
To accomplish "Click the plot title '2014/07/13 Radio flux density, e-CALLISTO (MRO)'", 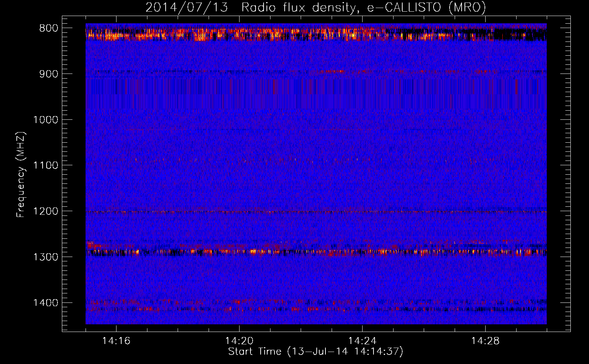I will coord(316,7).
